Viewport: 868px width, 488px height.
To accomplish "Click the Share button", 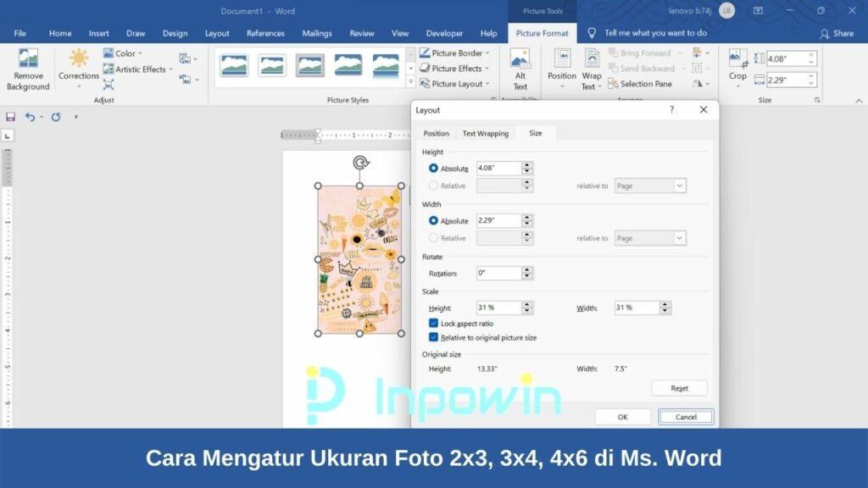I will pyautogui.click(x=837, y=33).
